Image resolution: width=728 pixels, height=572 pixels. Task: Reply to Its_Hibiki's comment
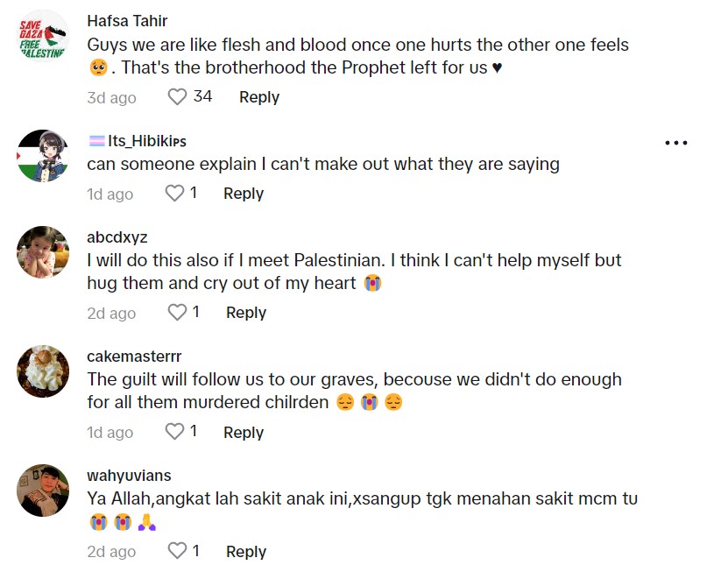244,194
